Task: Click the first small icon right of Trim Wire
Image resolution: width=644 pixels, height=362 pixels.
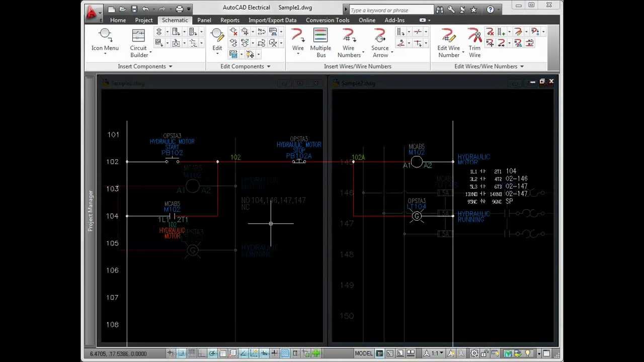Action: click(x=490, y=32)
